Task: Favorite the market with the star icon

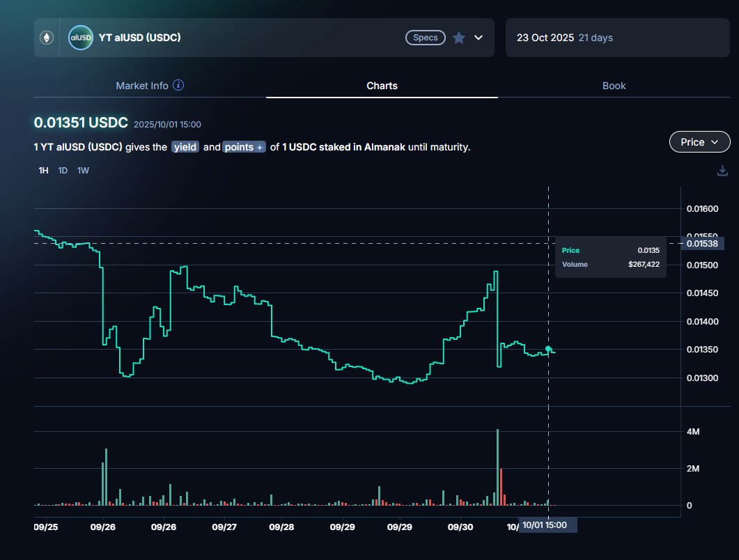Action: tap(458, 38)
